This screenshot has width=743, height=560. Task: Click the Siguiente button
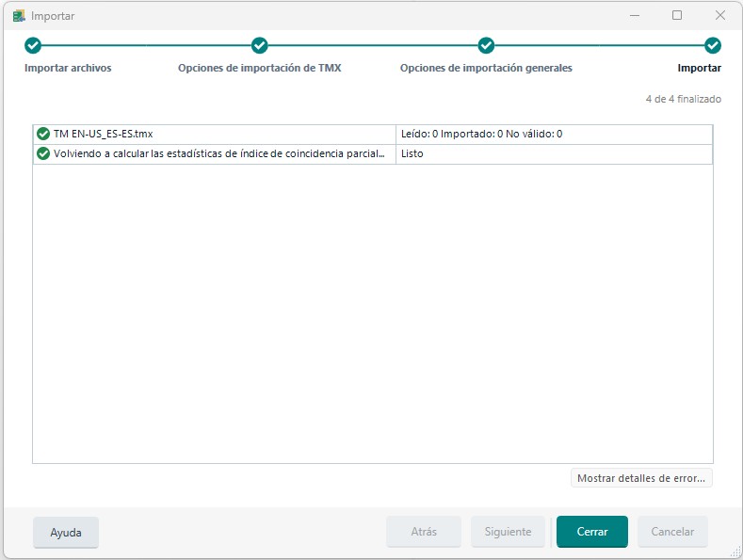(508, 532)
